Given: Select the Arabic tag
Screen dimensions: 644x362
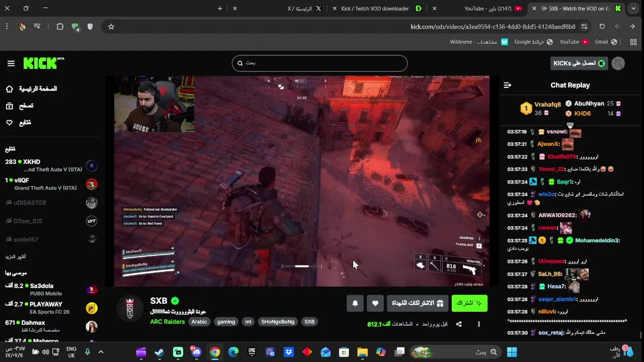Looking at the screenshot, I should point(199,322).
